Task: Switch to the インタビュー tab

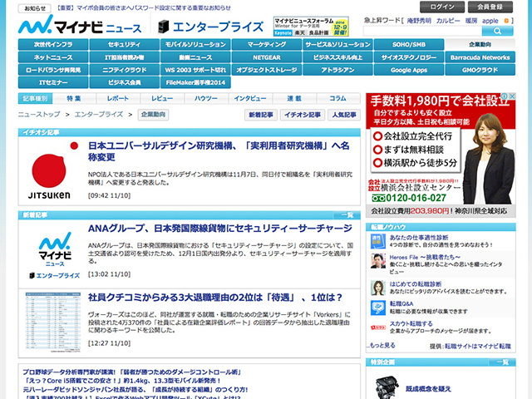Action: 250,98
